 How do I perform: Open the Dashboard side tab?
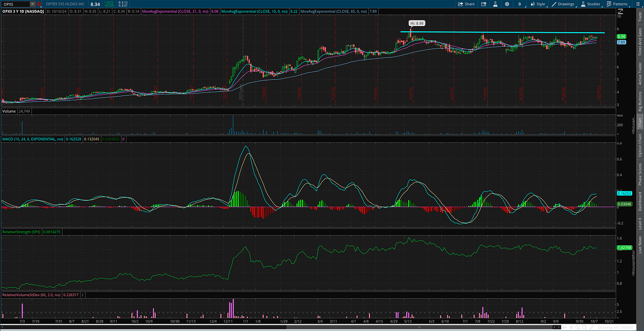pyautogui.click(x=640, y=202)
